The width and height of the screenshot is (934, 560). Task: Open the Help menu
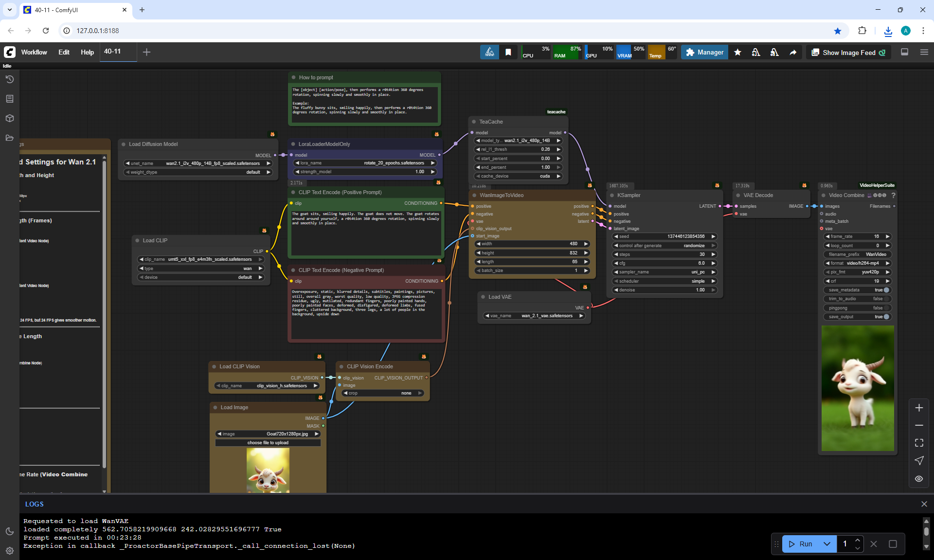[x=87, y=52]
